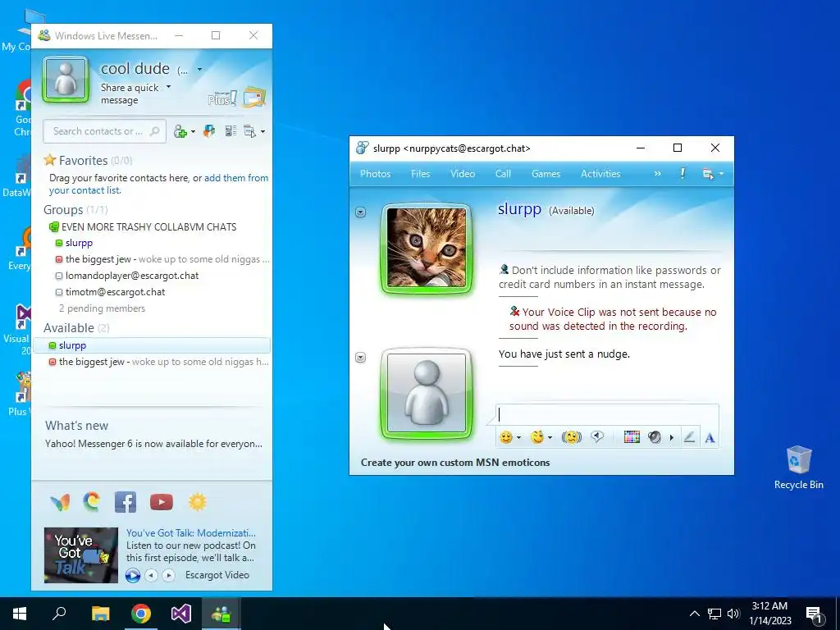Open the smiley emoticon picker
This screenshot has width=840, height=630.
(x=506, y=437)
